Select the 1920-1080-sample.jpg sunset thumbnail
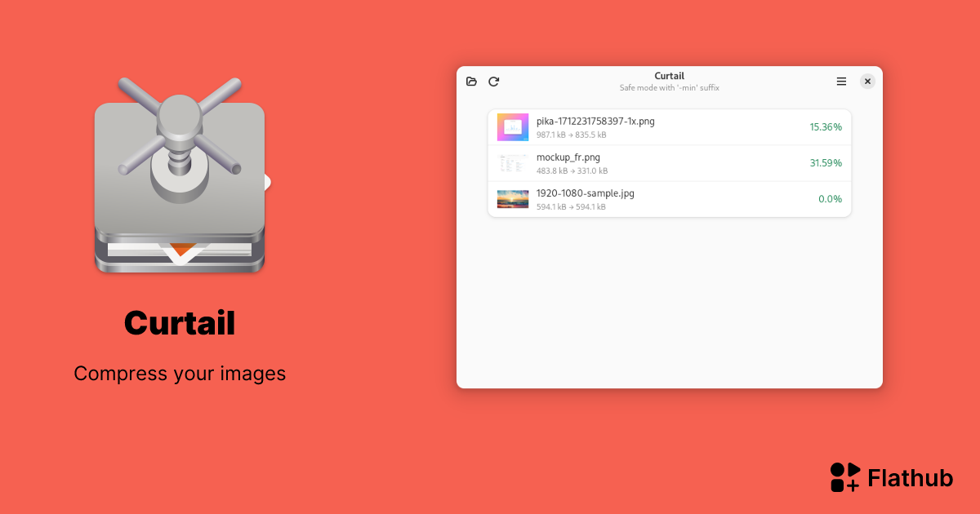The height and width of the screenshot is (514, 980). coord(512,198)
